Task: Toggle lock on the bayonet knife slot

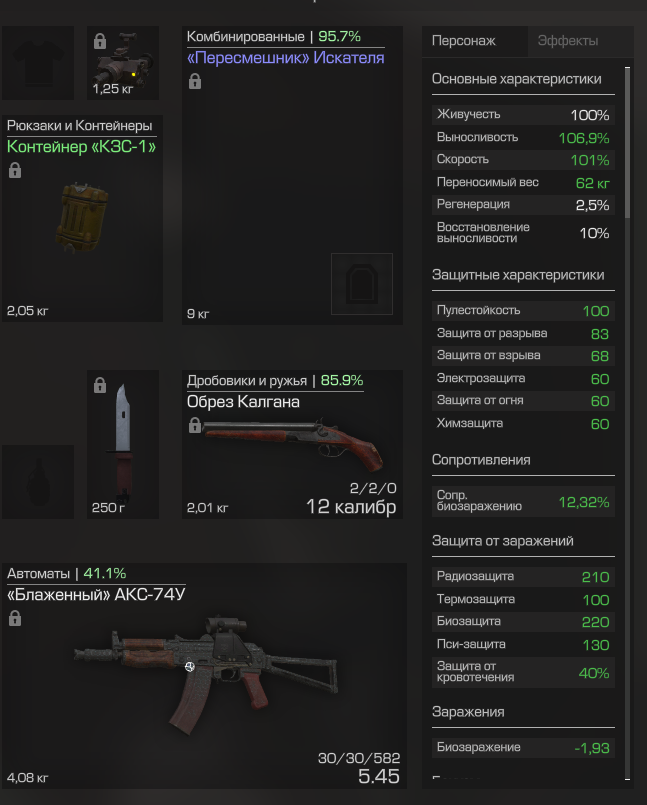Action: [x=100, y=385]
